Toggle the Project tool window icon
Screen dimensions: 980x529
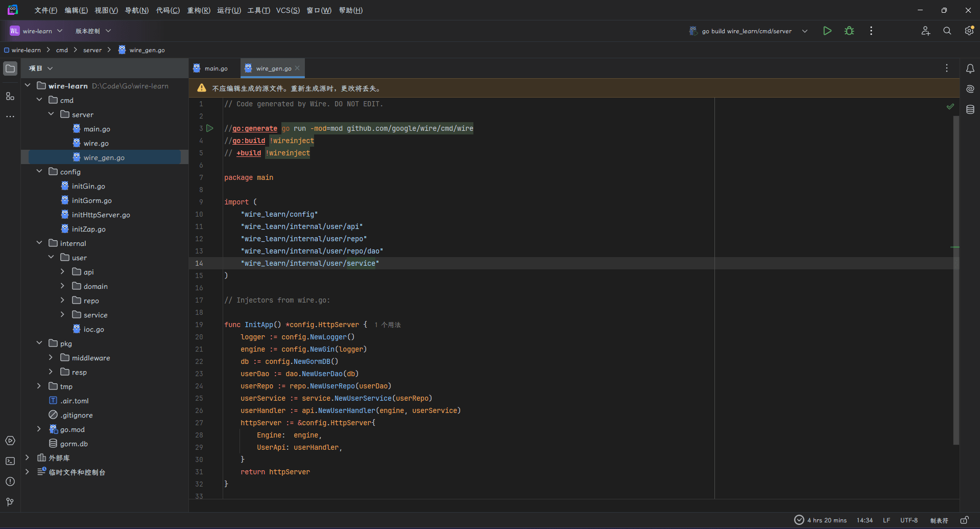(10, 68)
